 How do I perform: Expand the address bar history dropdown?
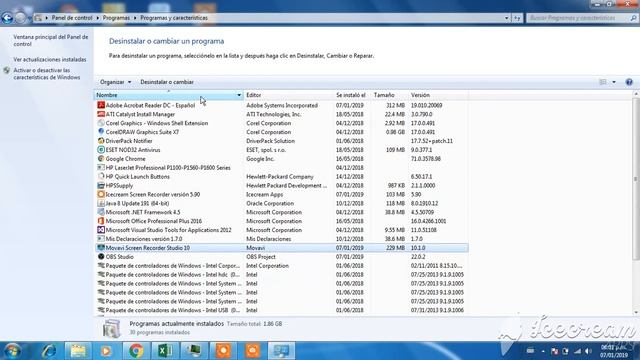click(507, 18)
